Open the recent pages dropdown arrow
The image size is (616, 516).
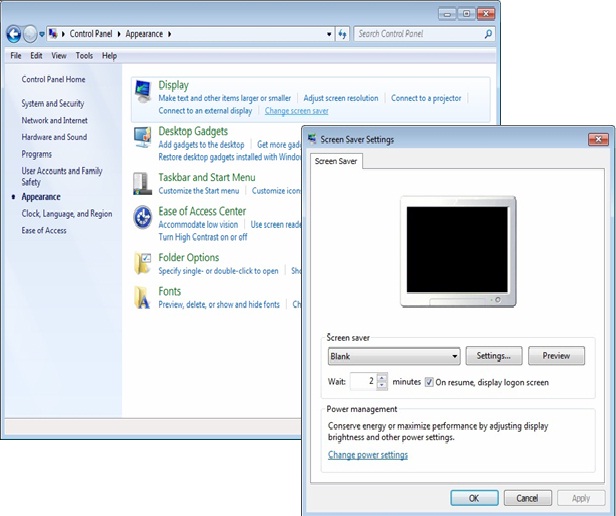[42, 35]
